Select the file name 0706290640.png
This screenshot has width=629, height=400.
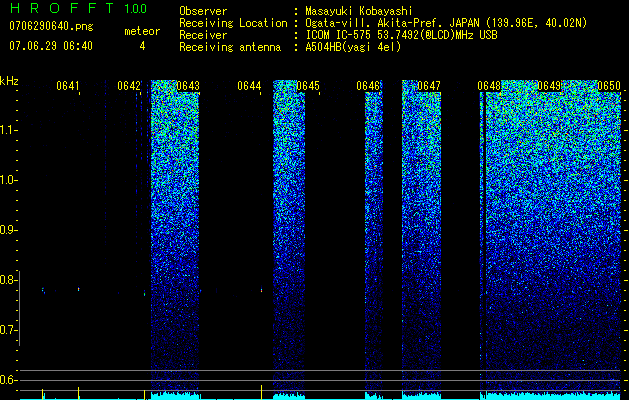pos(51,26)
